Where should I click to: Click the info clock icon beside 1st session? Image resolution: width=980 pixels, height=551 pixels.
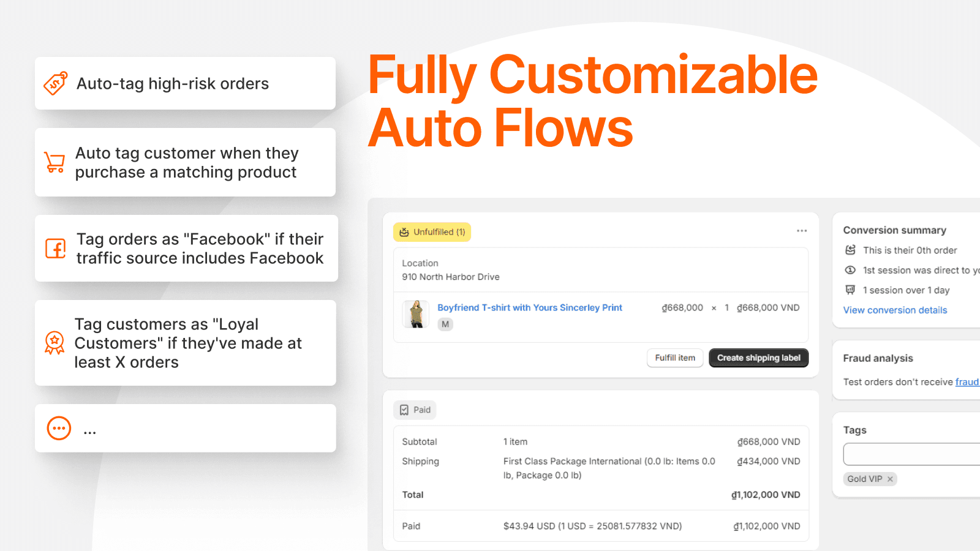(x=850, y=270)
